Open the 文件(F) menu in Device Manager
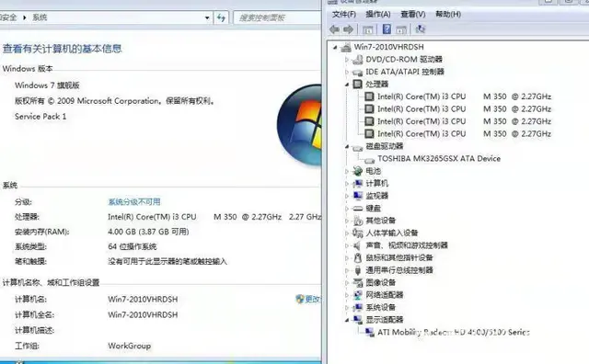 [x=343, y=15]
